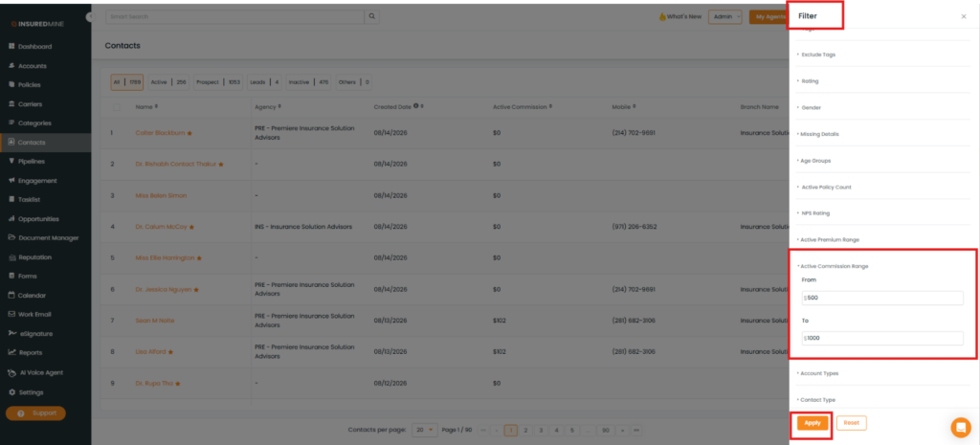Viewport: 980px width, 445px height.
Task: Jump to the last page with the double arrow
Action: point(636,430)
